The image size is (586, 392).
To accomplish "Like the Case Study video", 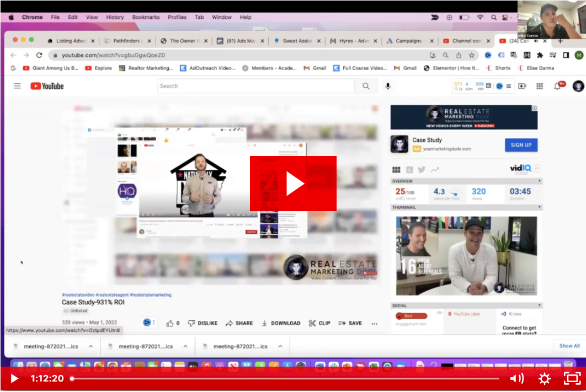I will point(173,323).
